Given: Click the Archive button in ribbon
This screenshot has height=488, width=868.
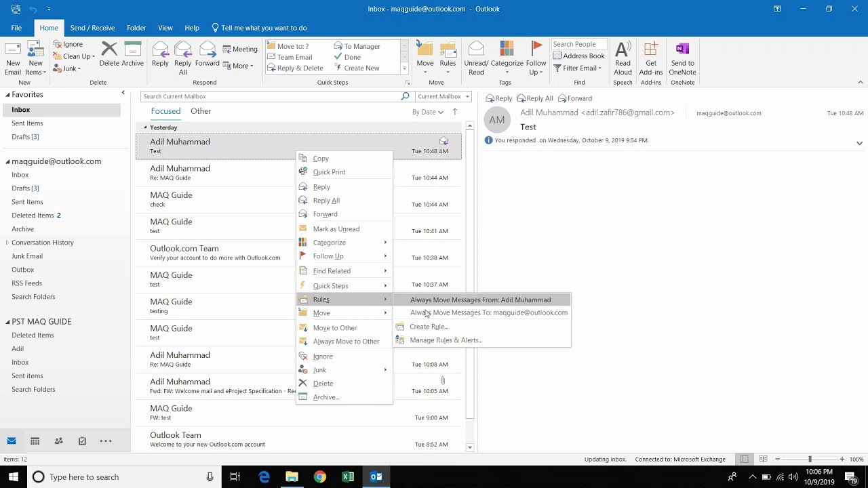Looking at the screenshot, I should point(133,54).
